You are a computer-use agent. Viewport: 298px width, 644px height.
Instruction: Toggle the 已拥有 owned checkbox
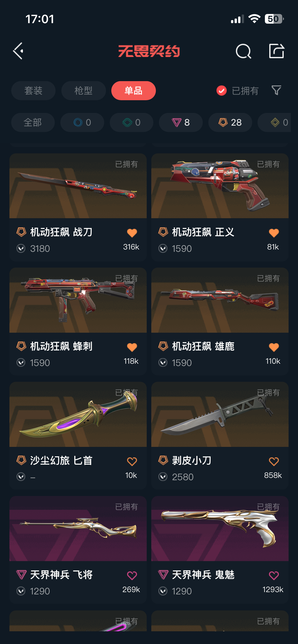[222, 91]
